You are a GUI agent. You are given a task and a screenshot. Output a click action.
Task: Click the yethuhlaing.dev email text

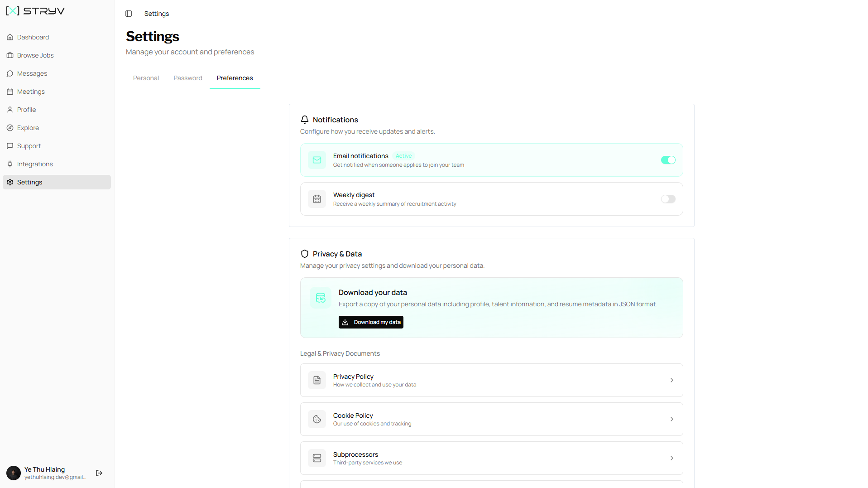[55, 477]
